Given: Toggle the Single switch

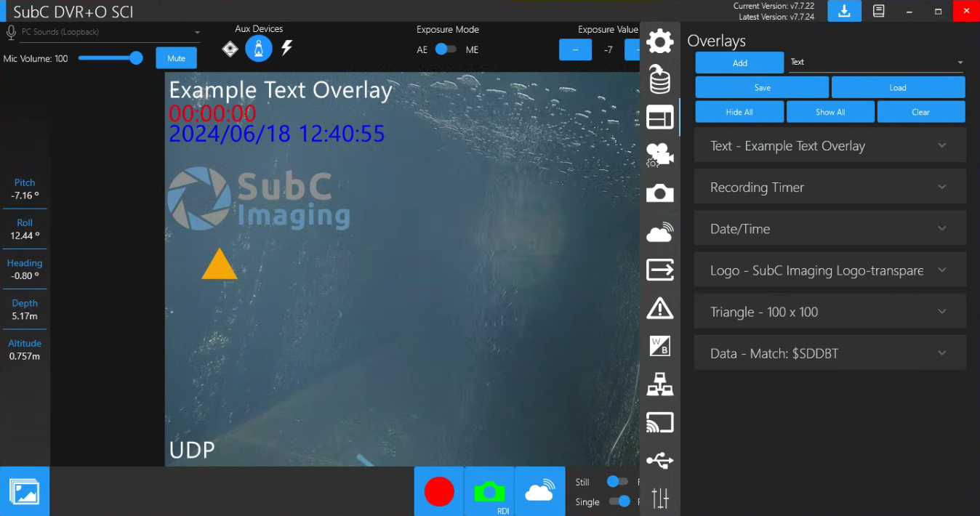Looking at the screenshot, I should click(x=619, y=501).
